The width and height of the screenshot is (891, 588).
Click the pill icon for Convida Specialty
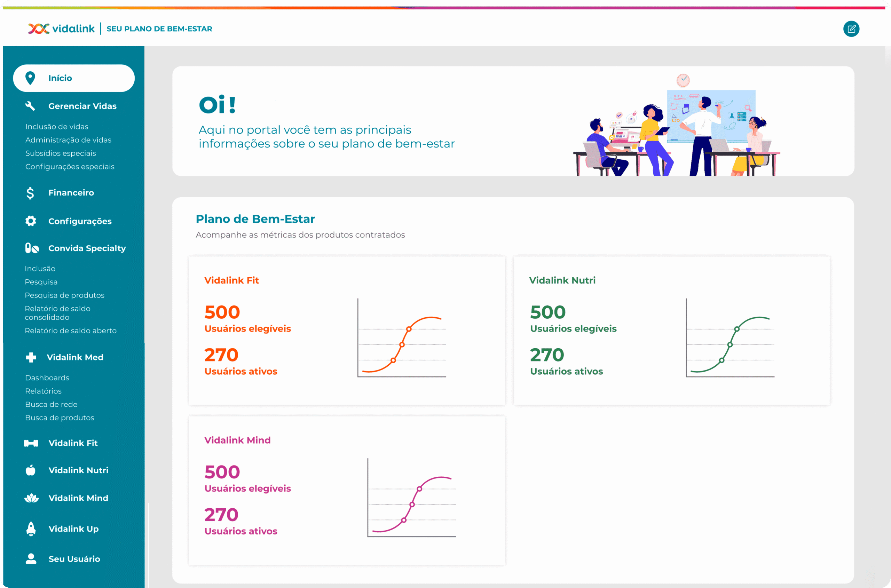point(32,248)
